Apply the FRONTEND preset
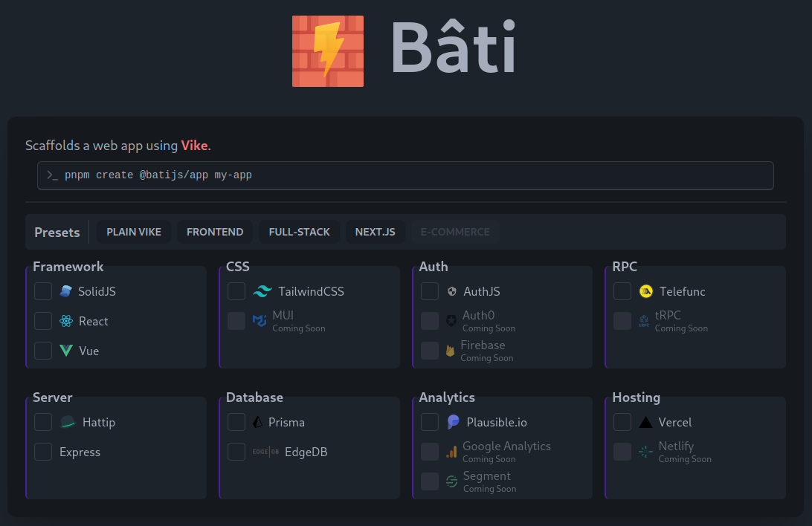The width and height of the screenshot is (812, 526). click(x=215, y=232)
